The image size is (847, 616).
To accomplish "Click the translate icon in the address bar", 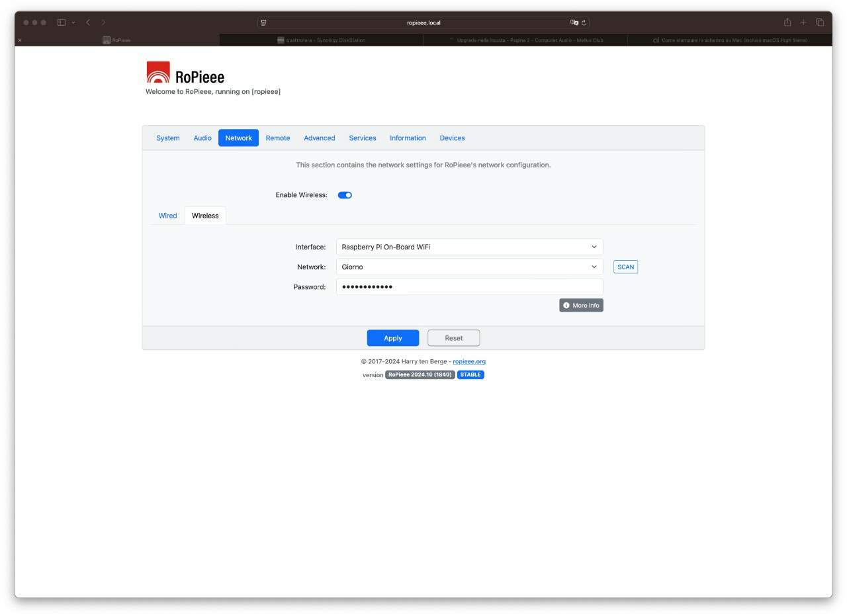I will point(574,22).
